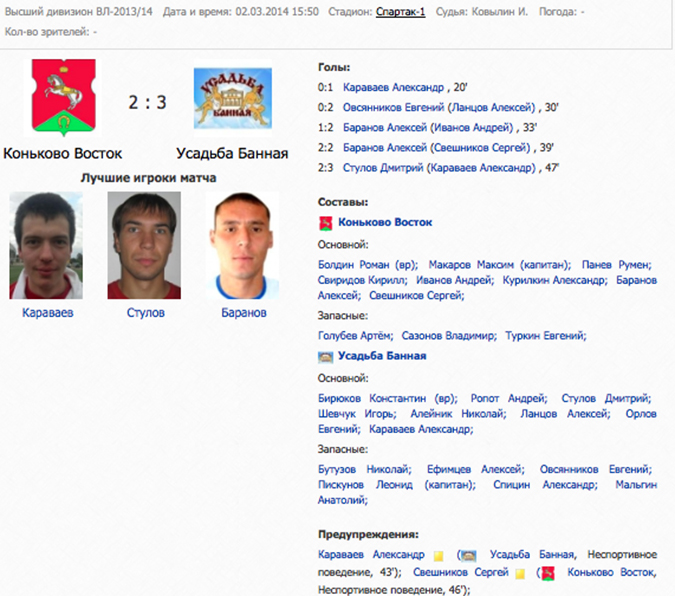Open the Спартак-1 stadium link
Image resolution: width=675 pixels, height=596 pixels.
click(x=400, y=12)
